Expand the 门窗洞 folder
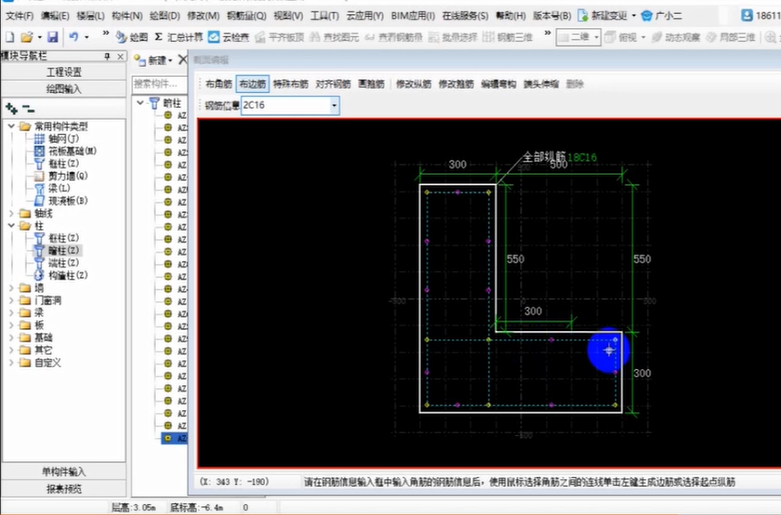 11,300
